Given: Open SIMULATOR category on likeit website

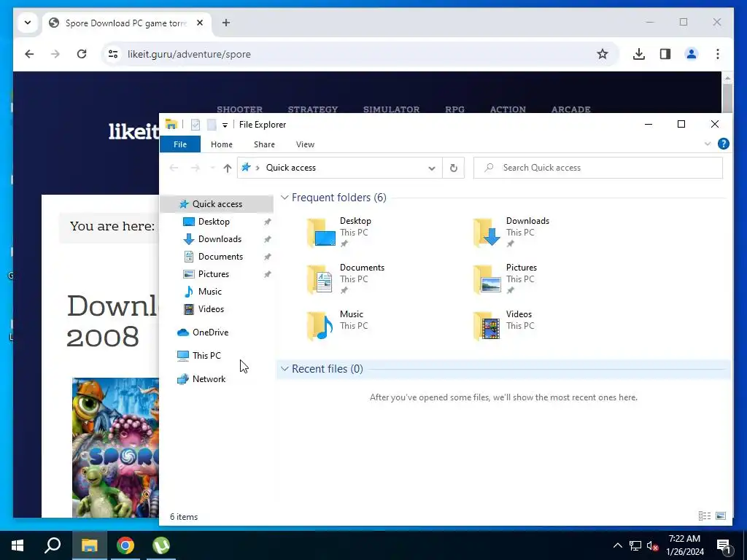Looking at the screenshot, I should pos(391,109).
